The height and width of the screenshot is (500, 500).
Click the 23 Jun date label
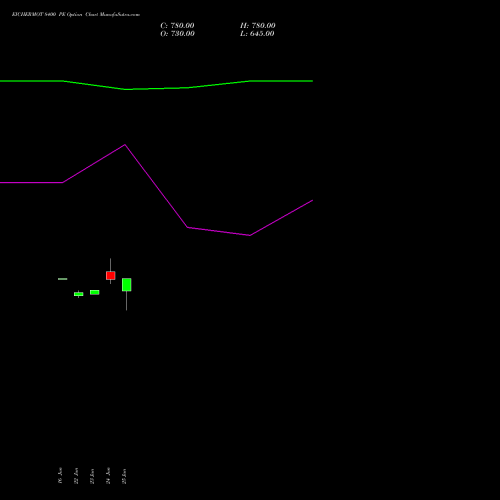tap(92, 476)
